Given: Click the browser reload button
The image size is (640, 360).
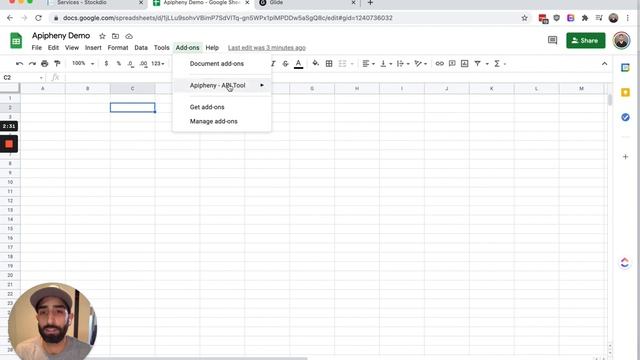Looking at the screenshot, I should pos(38,18).
